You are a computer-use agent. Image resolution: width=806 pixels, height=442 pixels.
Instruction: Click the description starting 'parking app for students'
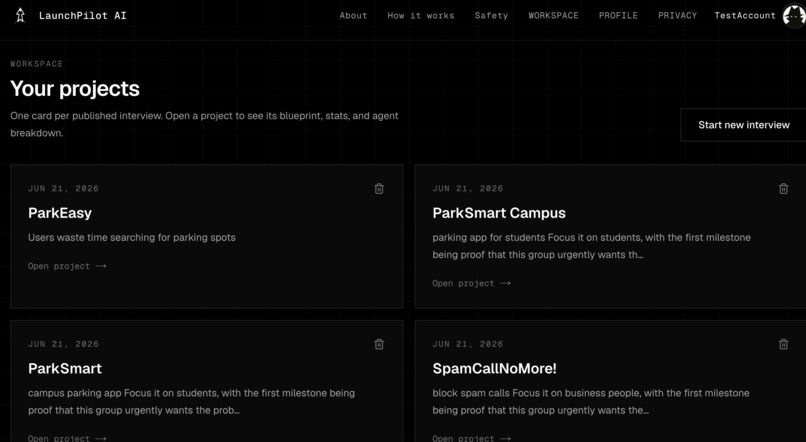591,246
